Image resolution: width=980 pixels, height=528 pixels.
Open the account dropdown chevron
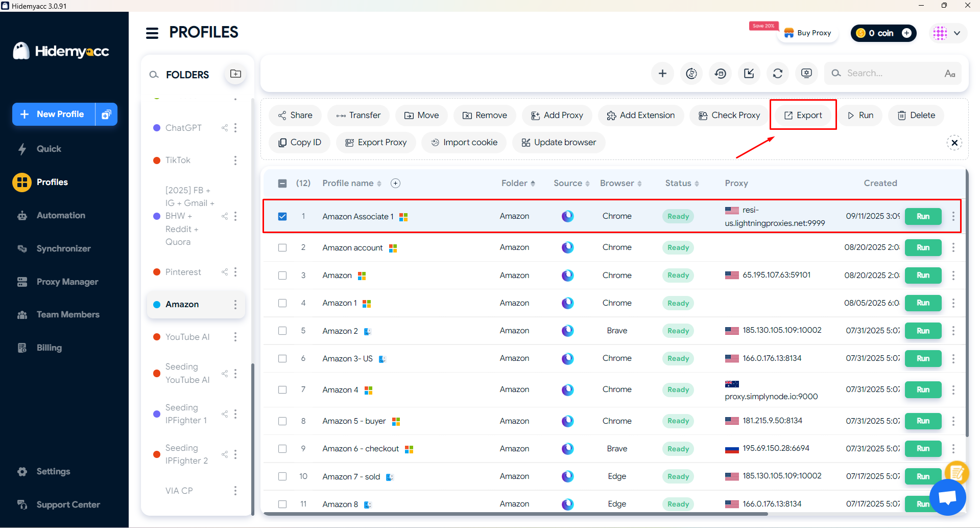pos(957,33)
